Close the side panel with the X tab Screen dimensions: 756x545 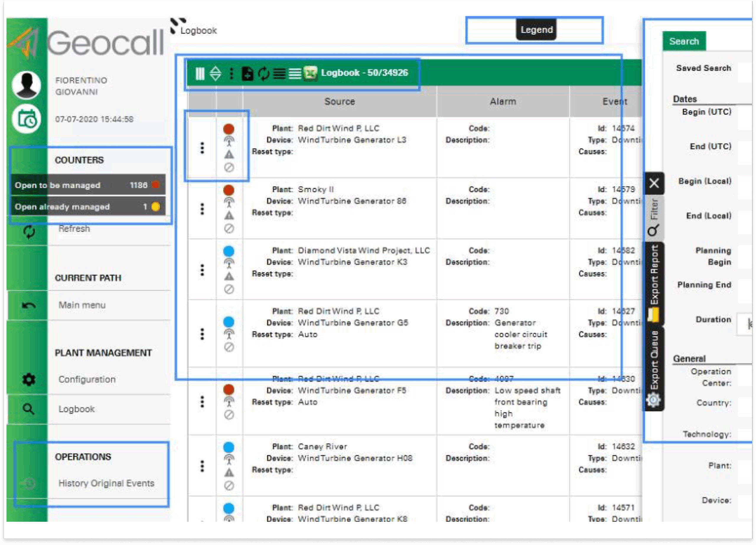coord(654,183)
